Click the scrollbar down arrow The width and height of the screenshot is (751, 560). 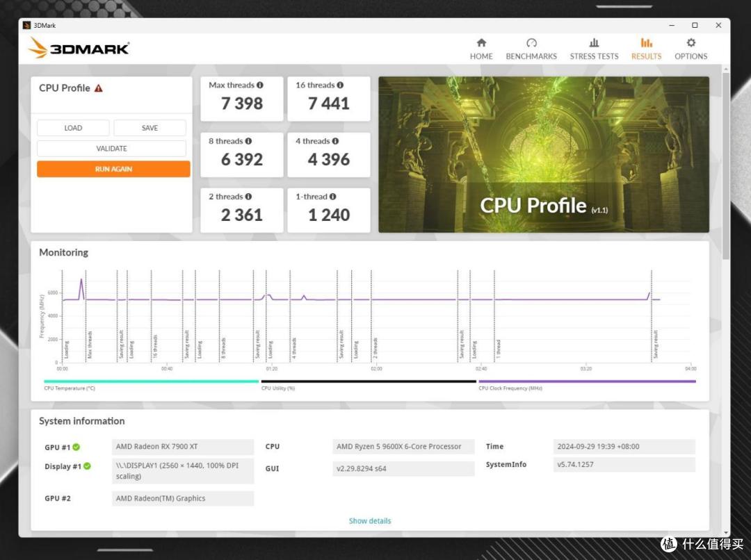tap(726, 532)
